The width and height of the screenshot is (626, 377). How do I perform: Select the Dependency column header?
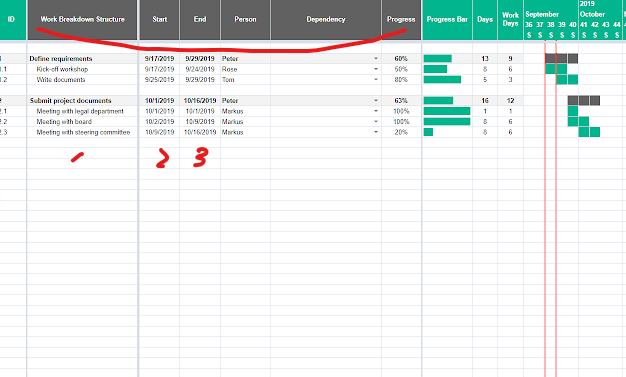tap(326, 20)
